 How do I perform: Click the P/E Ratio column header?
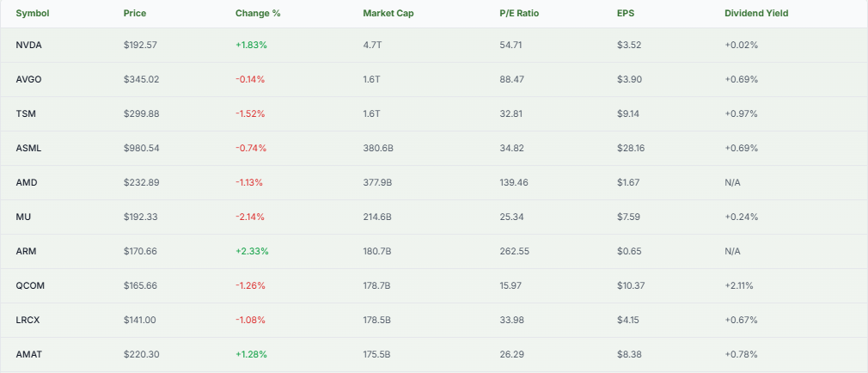pos(519,14)
